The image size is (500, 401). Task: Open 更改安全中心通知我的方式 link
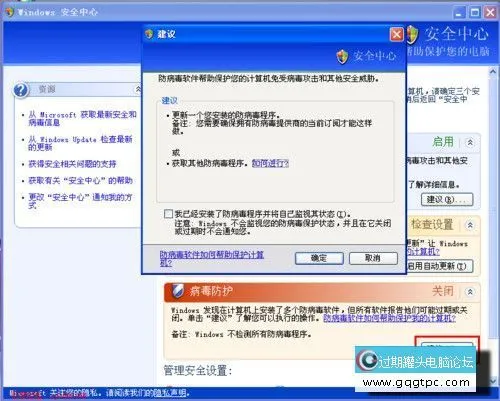pyautogui.click(x=80, y=201)
